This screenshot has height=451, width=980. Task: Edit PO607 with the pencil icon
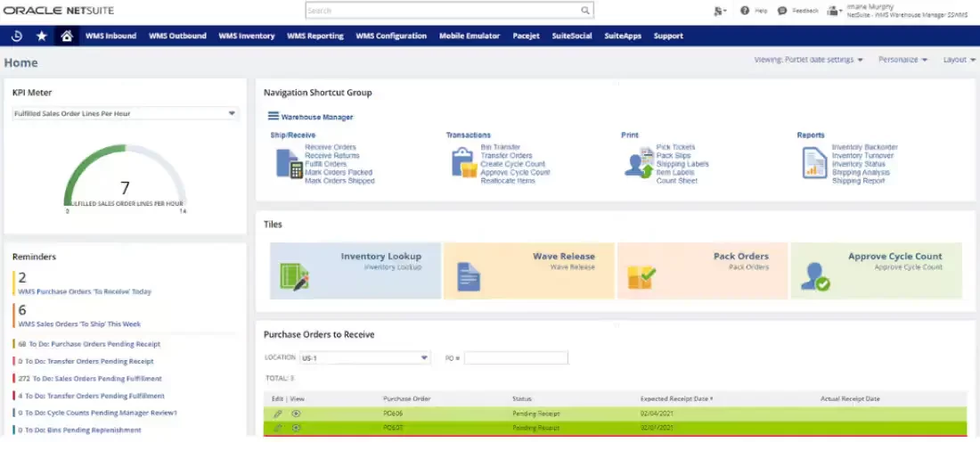[278, 428]
